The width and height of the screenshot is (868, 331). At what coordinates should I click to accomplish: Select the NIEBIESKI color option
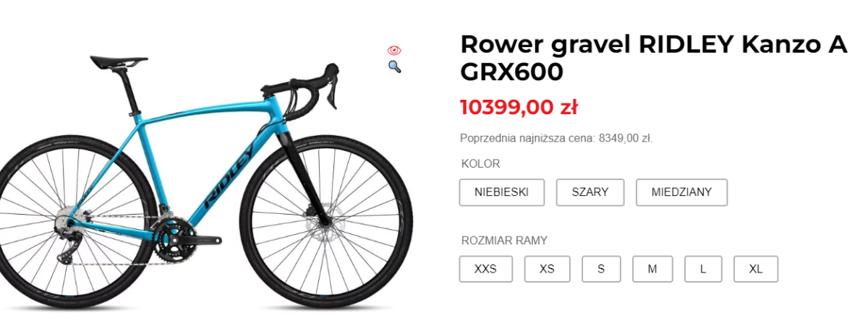502,192
